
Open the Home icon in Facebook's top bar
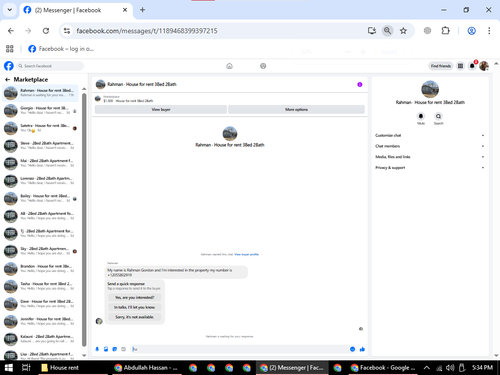click(x=229, y=66)
